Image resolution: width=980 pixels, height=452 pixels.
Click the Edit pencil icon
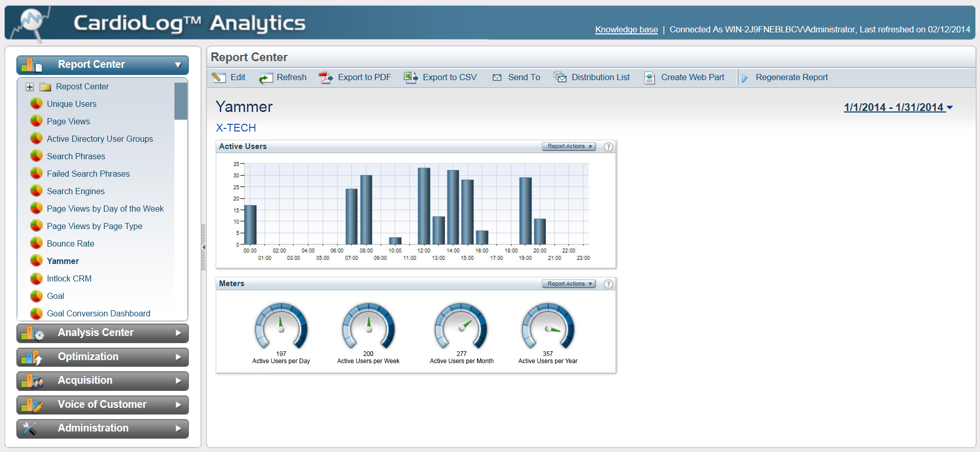219,78
